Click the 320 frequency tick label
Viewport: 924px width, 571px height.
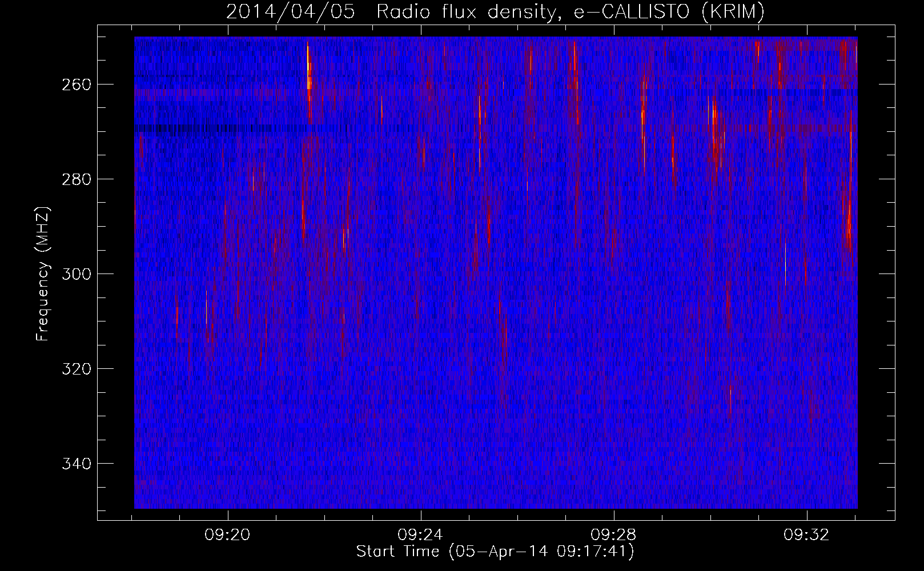pos(76,369)
